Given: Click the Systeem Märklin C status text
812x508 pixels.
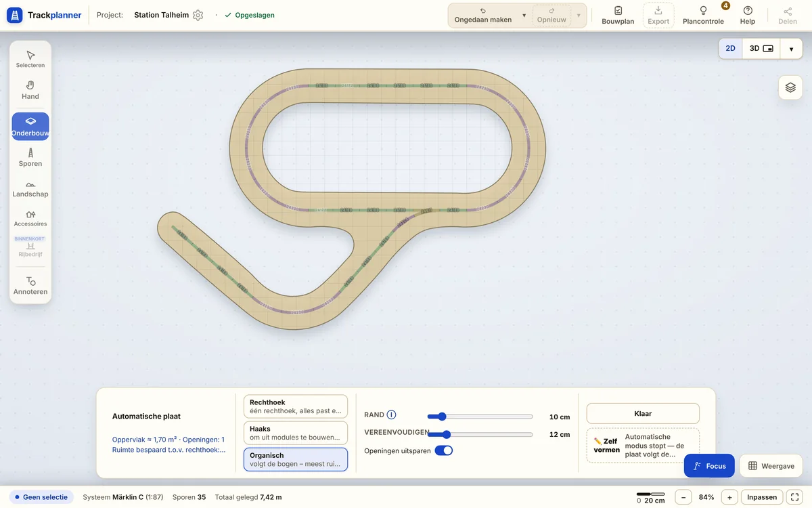Looking at the screenshot, I should [123, 497].
